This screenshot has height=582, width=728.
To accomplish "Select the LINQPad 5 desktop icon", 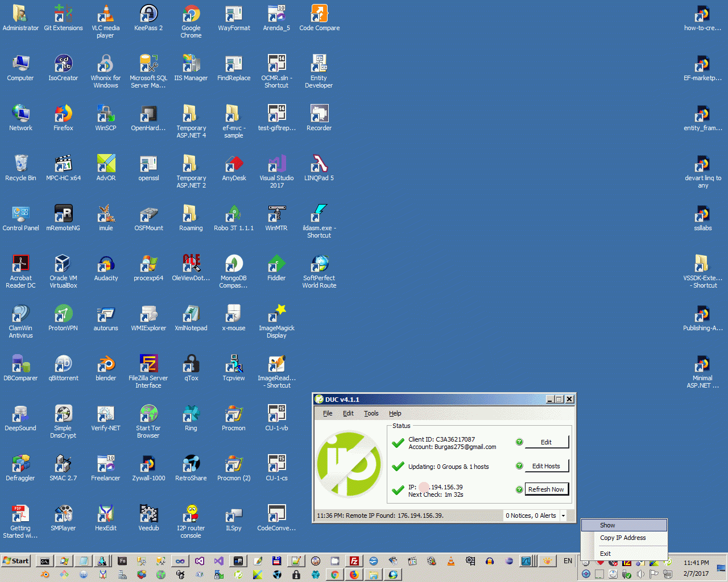I will coord(319,168).
